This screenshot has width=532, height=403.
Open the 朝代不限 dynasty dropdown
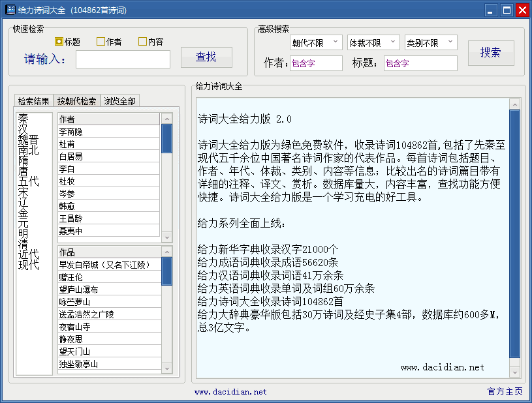(x=316, y=42)
